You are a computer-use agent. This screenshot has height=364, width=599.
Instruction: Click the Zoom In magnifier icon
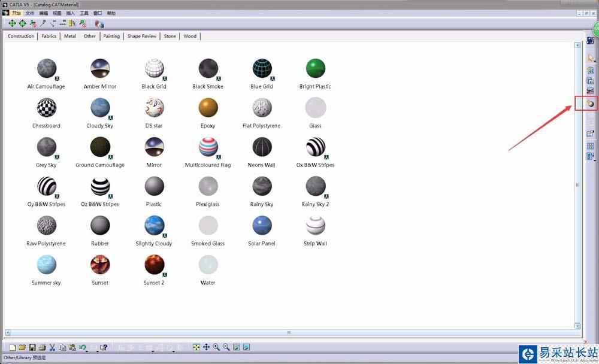pyautogui.click(x=217, y=347)
